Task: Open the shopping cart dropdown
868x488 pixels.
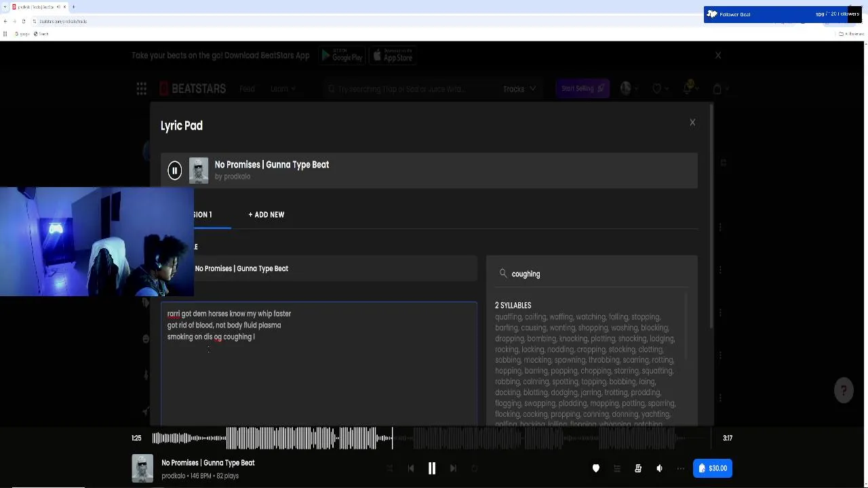Action: (x=720, y=89)
